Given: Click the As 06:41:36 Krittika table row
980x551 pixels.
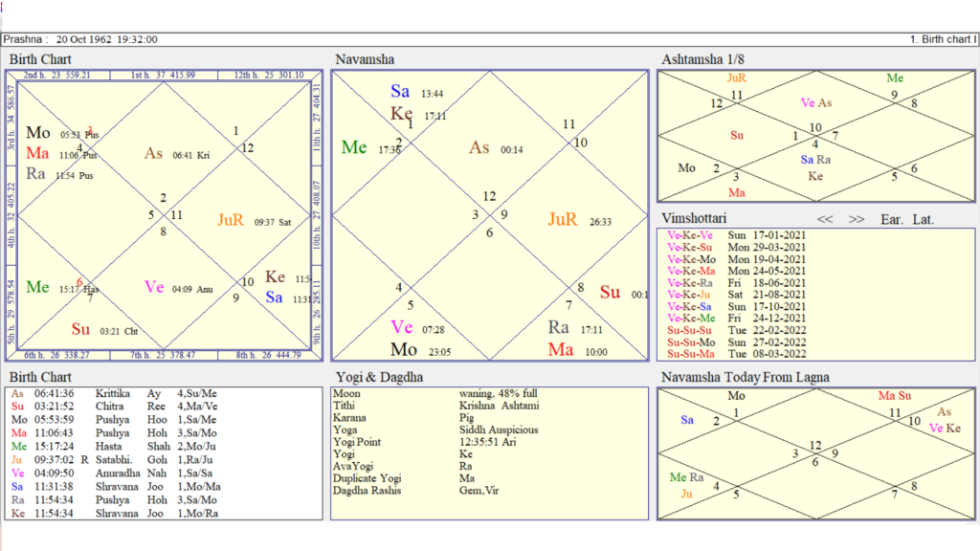Looking at the screenshot, I should click(x=115, y=393).
